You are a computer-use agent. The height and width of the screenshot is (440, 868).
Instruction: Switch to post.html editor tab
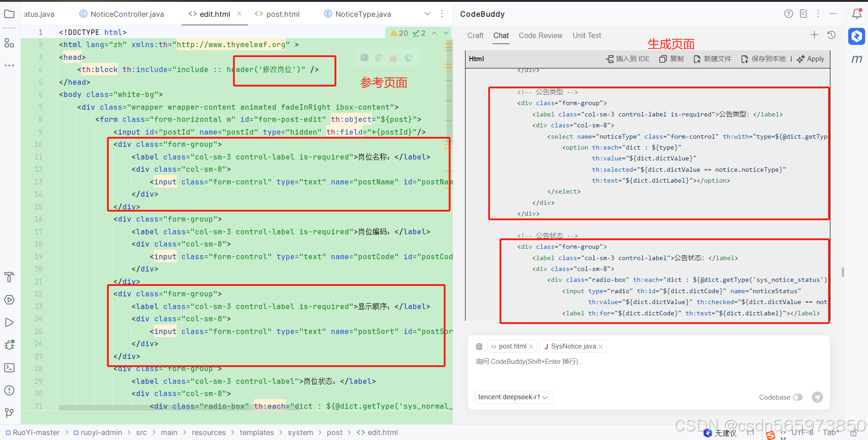coord(277,14)
